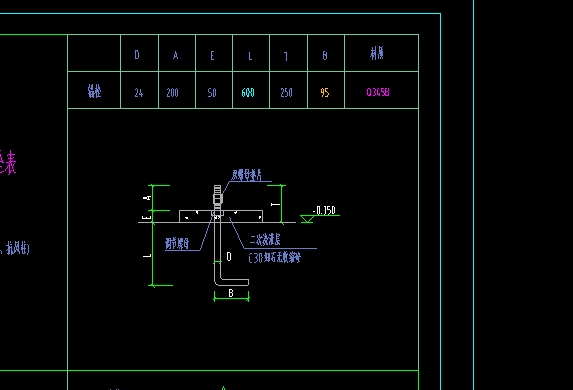The image size is (573, 390).
Task: Click the T dimension label on the right
Action: pos(276,204)
